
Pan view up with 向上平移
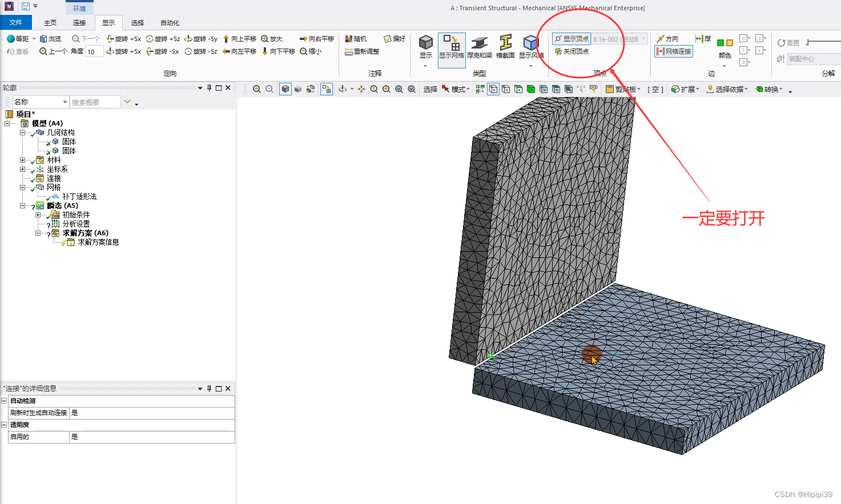[x=239, y=39]
